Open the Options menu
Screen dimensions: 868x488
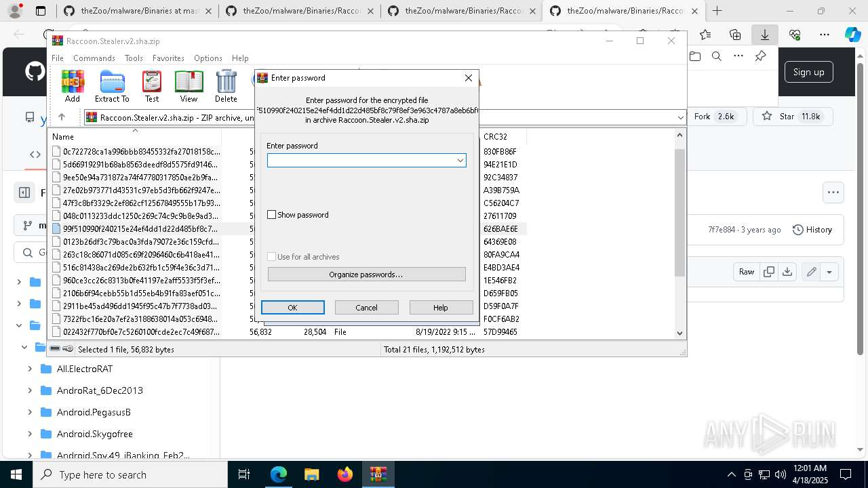pyautogui.click(x=208, y=58)
